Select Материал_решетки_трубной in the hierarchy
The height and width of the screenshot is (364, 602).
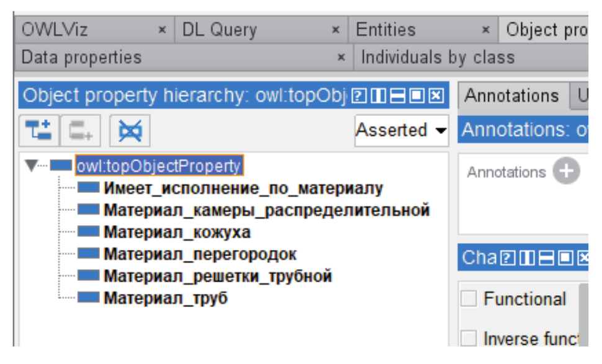[x=217, y=276]
